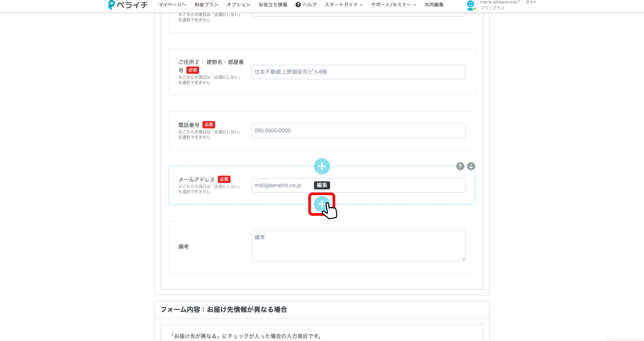This screenshot has width=644, height=341.
Task: Click the user avatar icon in header
Action: 471,5
